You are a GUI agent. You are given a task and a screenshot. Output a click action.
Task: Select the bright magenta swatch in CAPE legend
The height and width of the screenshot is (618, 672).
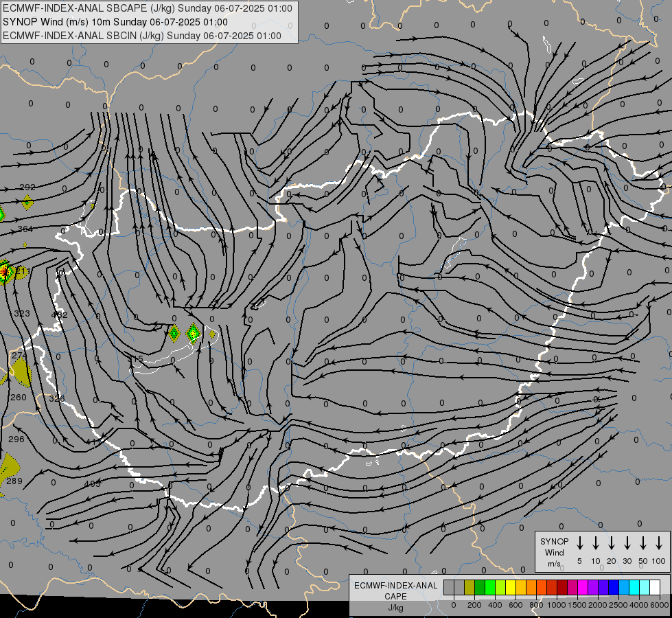pos(583,587)
